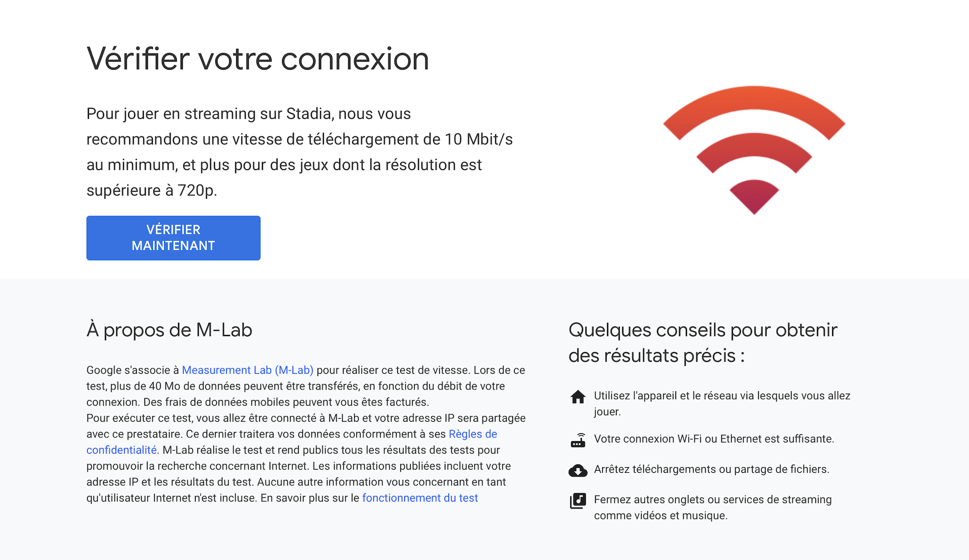Click the tip about Wi-Fi or Ethernet connection

click(x=714, y=439)
